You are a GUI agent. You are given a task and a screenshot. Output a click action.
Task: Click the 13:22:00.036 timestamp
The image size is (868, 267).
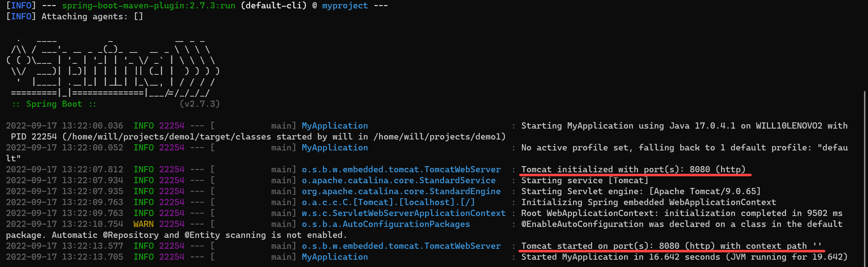coord(92,126)
